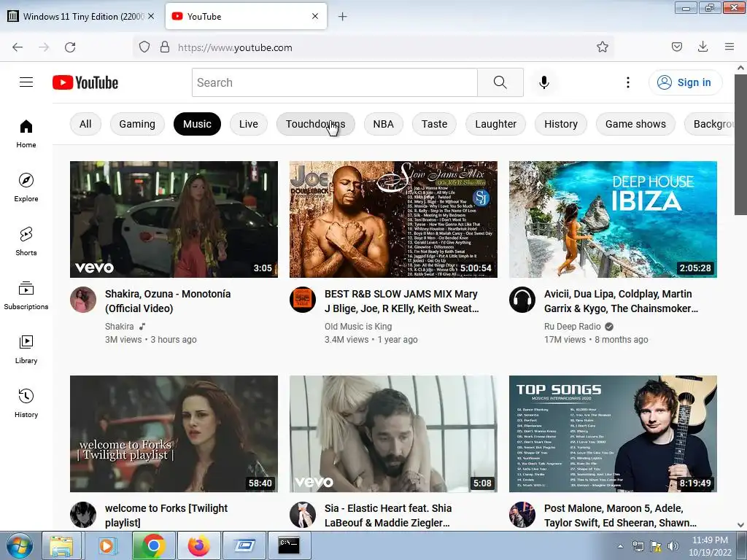This screenshot has height=560, width=747.
Task: Select the NBA filter chip
Action: [384, 124]
